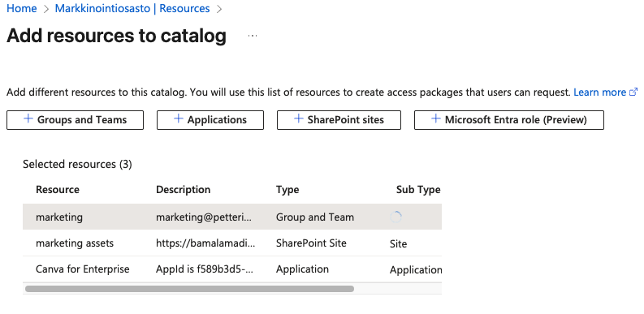Click the plus icon on SharePoint sites

pos(299,119)
